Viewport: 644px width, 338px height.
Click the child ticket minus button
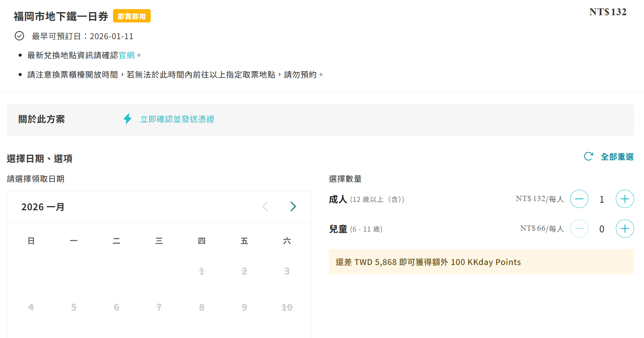[579, 229]
